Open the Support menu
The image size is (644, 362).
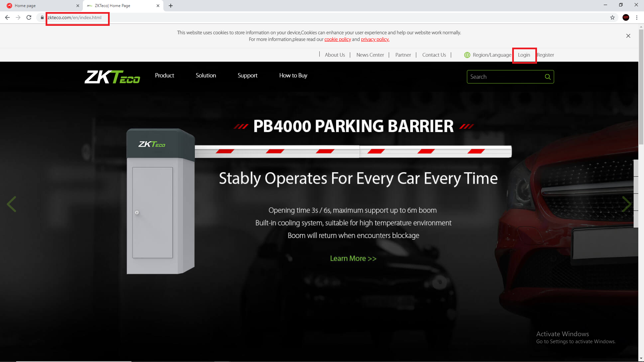pyautogui.click(x=248, y=75)
